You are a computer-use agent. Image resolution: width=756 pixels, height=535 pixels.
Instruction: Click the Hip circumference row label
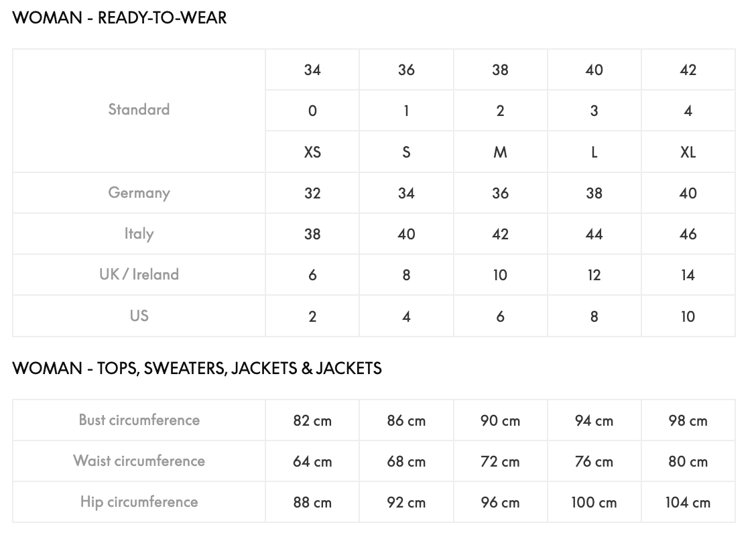click(139, 502)
